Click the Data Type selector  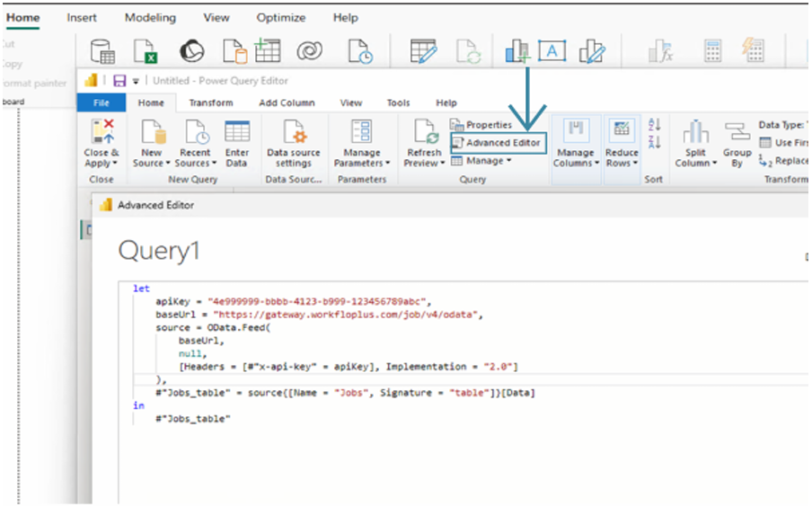(782, 124)
